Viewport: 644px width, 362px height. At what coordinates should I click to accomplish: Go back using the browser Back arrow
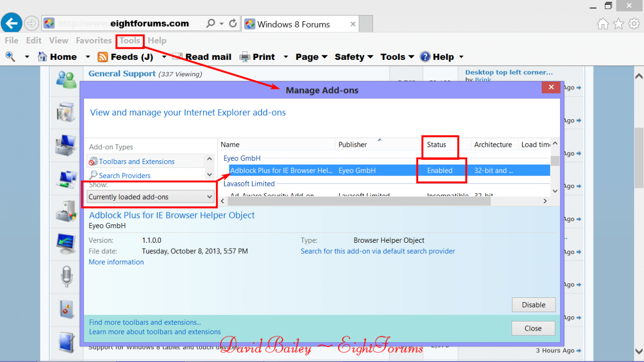click(12, 23)
